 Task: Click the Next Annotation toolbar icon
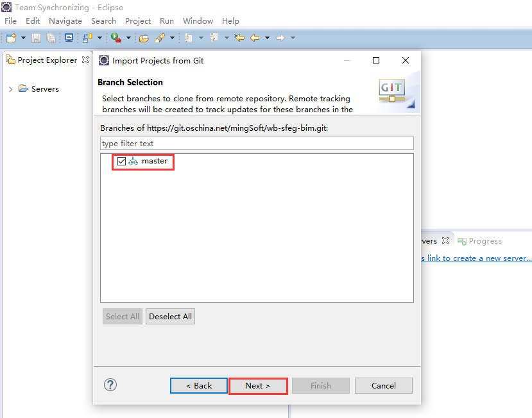(x=188, y=38)
